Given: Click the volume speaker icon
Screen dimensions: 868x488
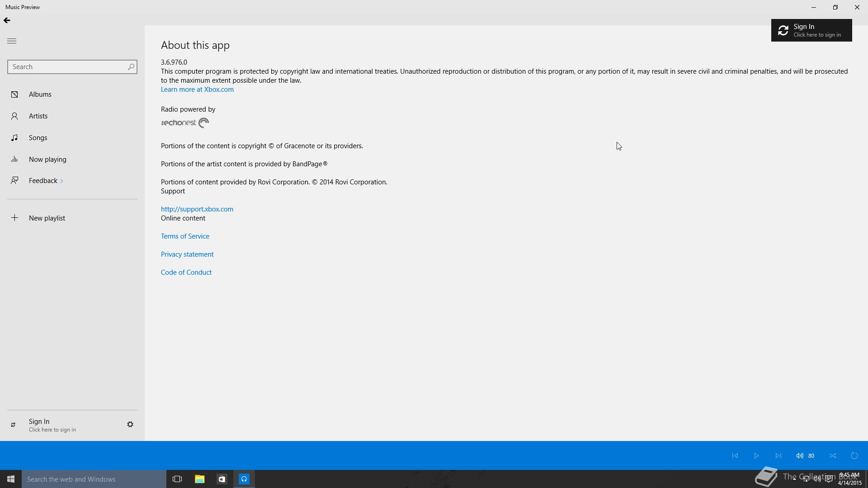Looking at the screenshot, I should (800, 455).
